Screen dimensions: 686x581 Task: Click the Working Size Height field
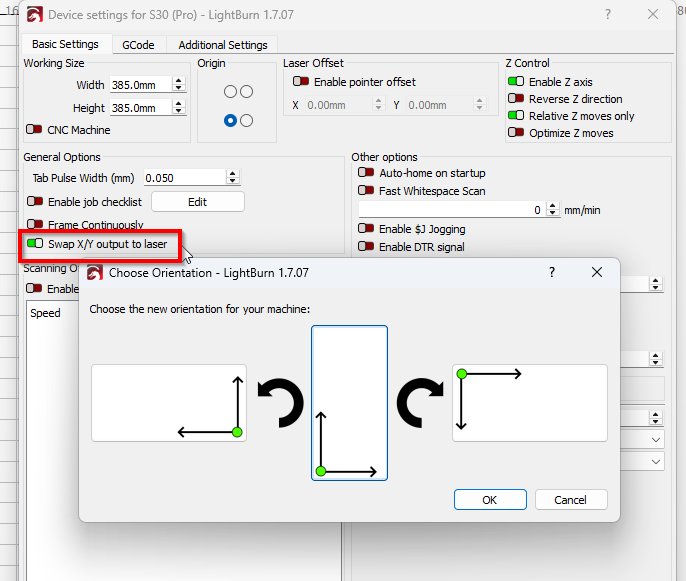[140, 108]
